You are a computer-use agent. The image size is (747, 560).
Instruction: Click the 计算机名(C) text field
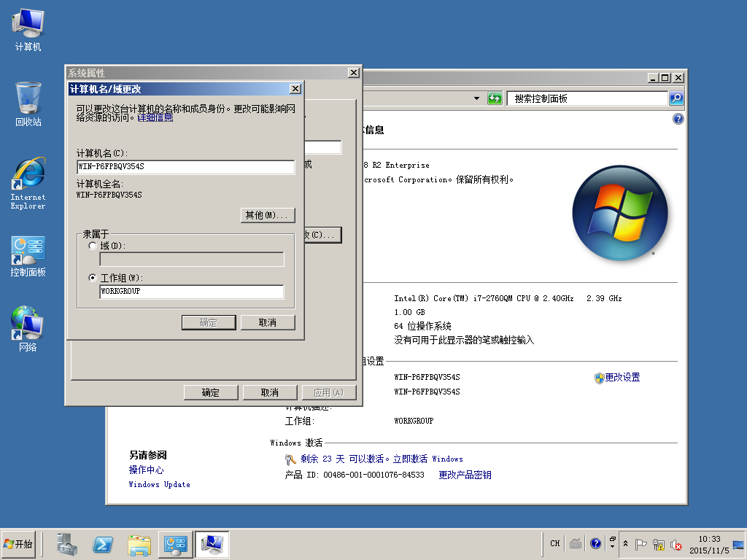click(x=186, y=167)
